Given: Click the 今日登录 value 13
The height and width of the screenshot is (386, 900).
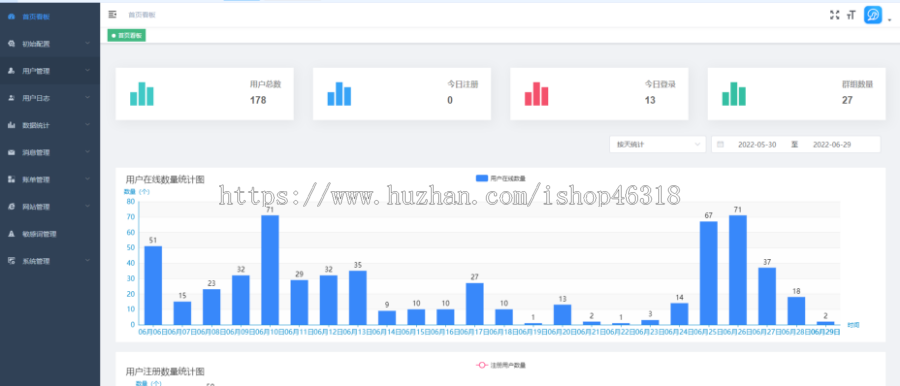Looking at the screenshot, I should pyautogui.click(x=650, y=101).
